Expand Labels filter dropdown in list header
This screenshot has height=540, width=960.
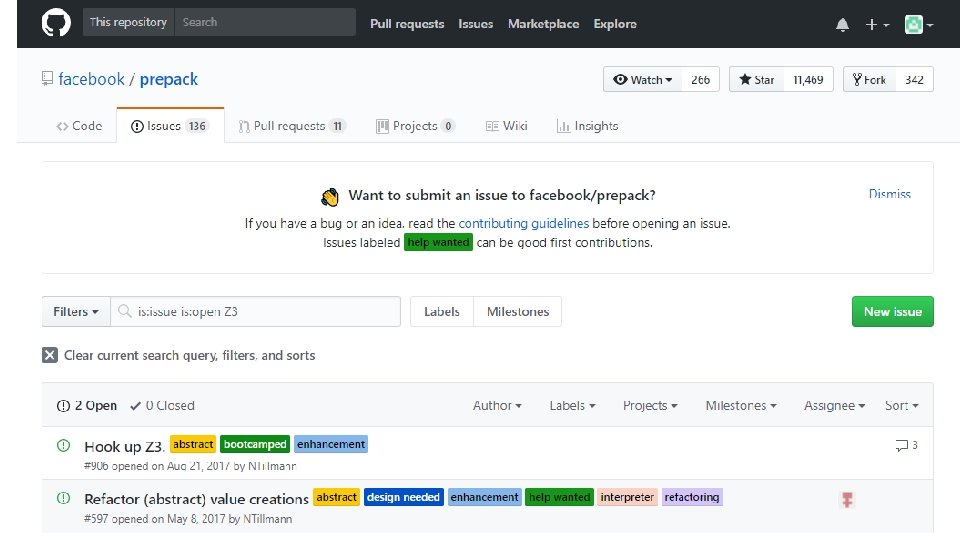pyautogui.click(x=572, y=405)
